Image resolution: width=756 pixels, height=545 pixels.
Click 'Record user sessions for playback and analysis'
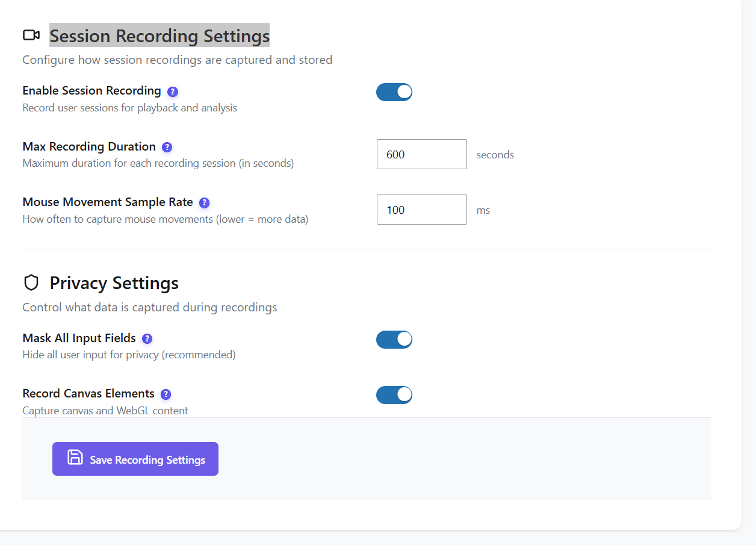129,108
